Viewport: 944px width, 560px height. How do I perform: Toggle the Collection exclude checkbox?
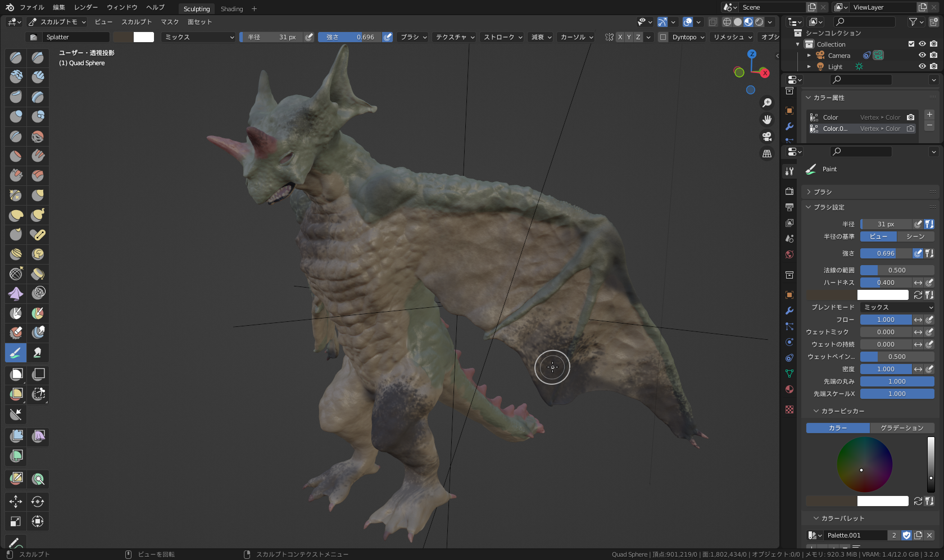coord(911,44)
